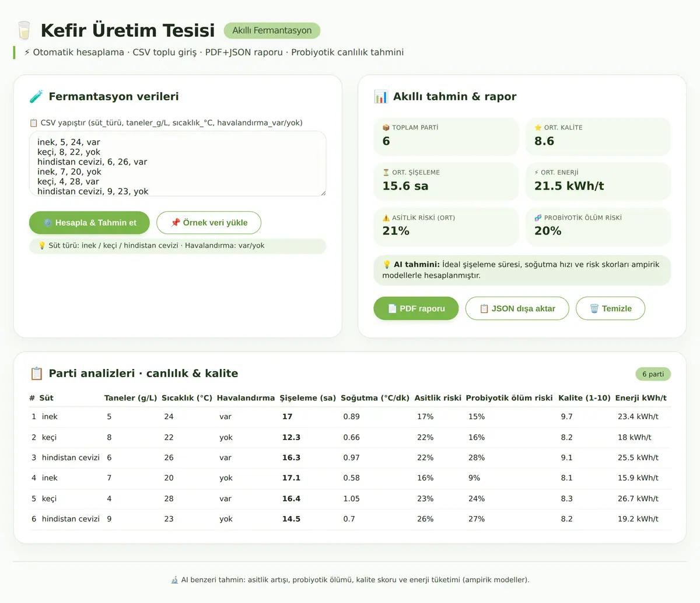Click the Soğutma (°C/dk) column header
The image size is (700, 603).
(x=375, y=398)
